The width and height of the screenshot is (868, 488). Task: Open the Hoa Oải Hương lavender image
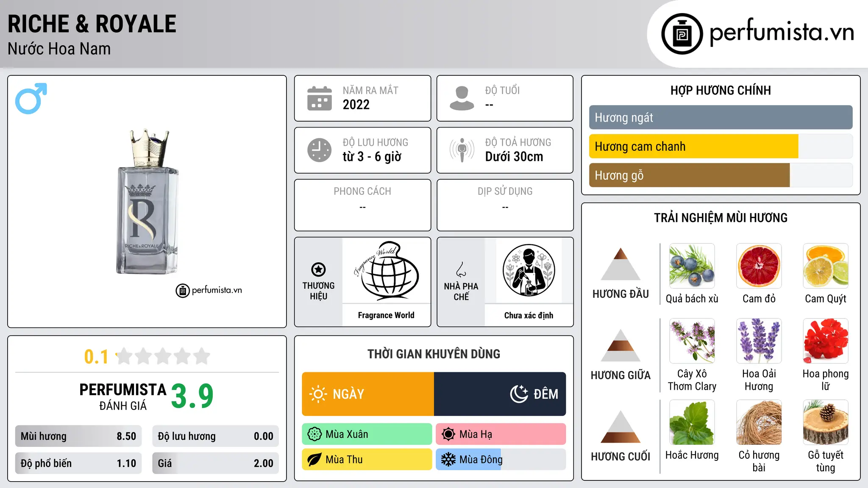pyautogui.click(x=759, y=341)
